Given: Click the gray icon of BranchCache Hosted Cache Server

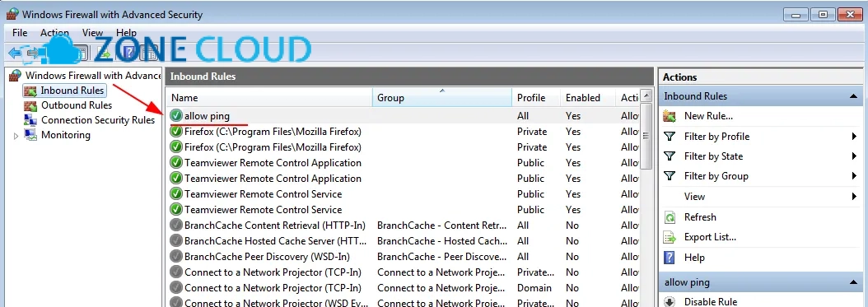Looking at the screenshot, I should tap(176, 240).
